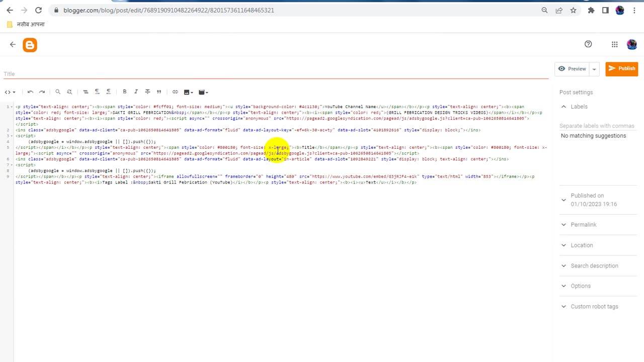Click the 'Post settings' heading
The height and width of the screenshot is (362, 644).
pyautogui.click(x=576, y=93)
